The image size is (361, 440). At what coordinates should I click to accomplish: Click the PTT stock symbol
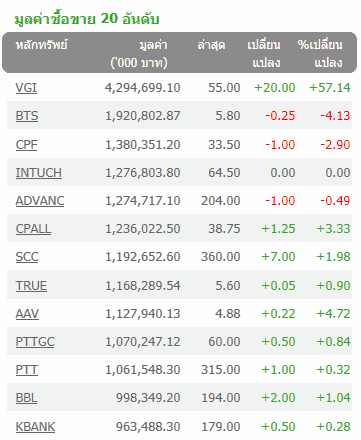point(27,370)
